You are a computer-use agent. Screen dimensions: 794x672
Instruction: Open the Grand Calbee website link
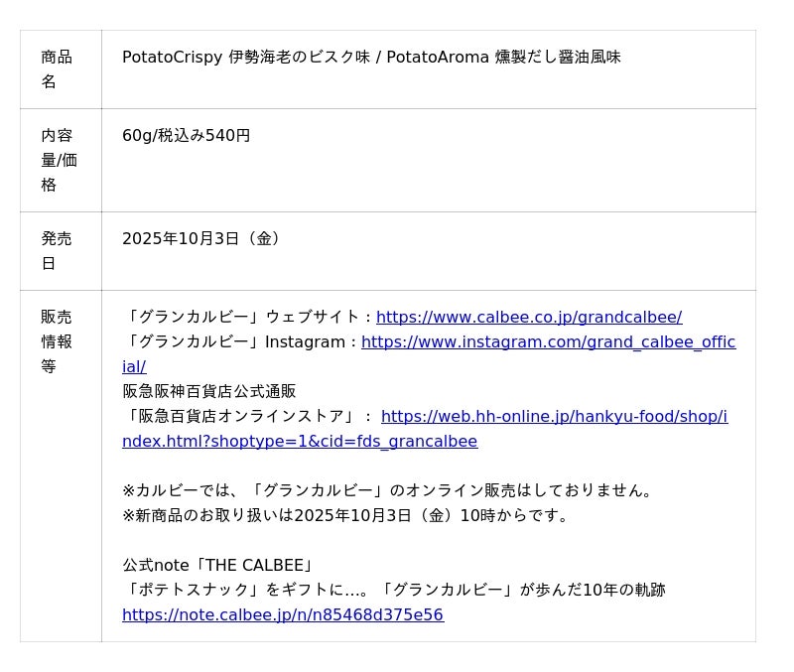pos(528,318)
